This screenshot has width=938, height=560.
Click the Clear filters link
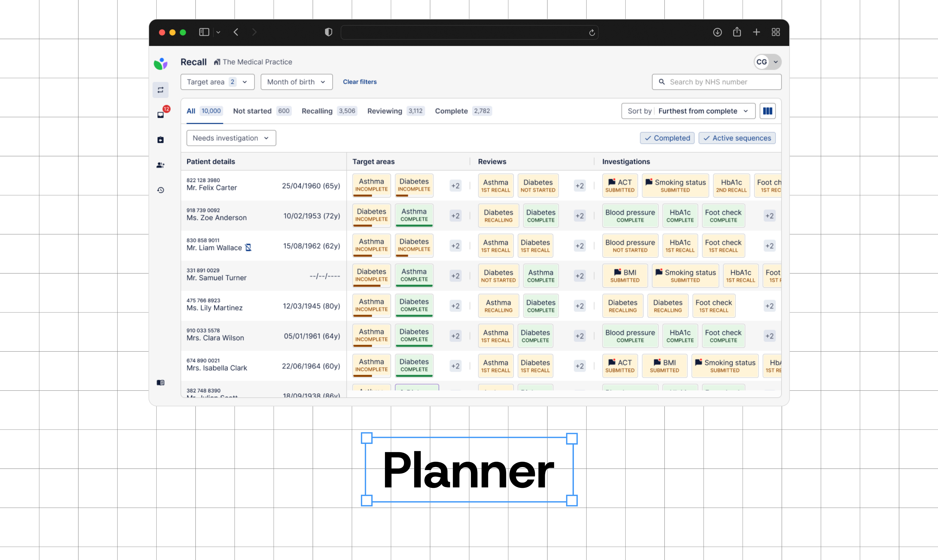[359, 82]
